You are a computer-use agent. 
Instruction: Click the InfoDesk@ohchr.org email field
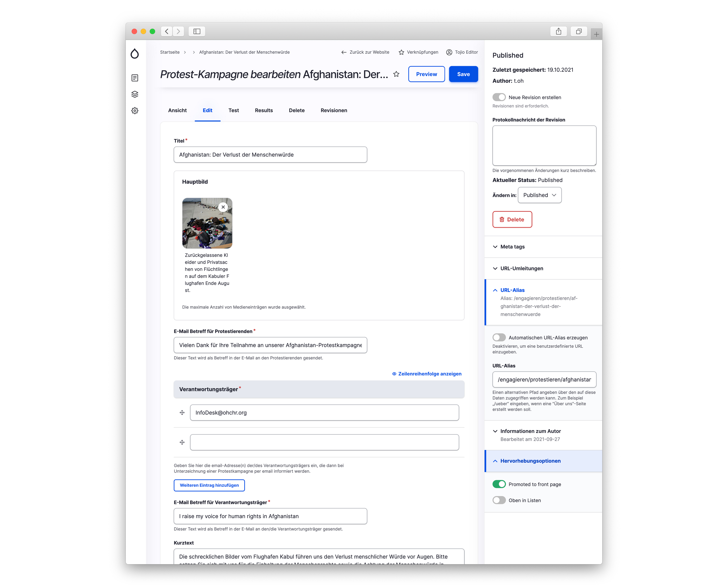[324, 412]
